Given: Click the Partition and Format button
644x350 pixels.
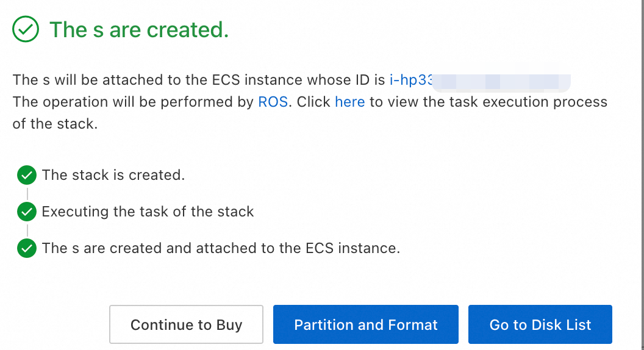Looking at the screenshot, I should 365,324.
